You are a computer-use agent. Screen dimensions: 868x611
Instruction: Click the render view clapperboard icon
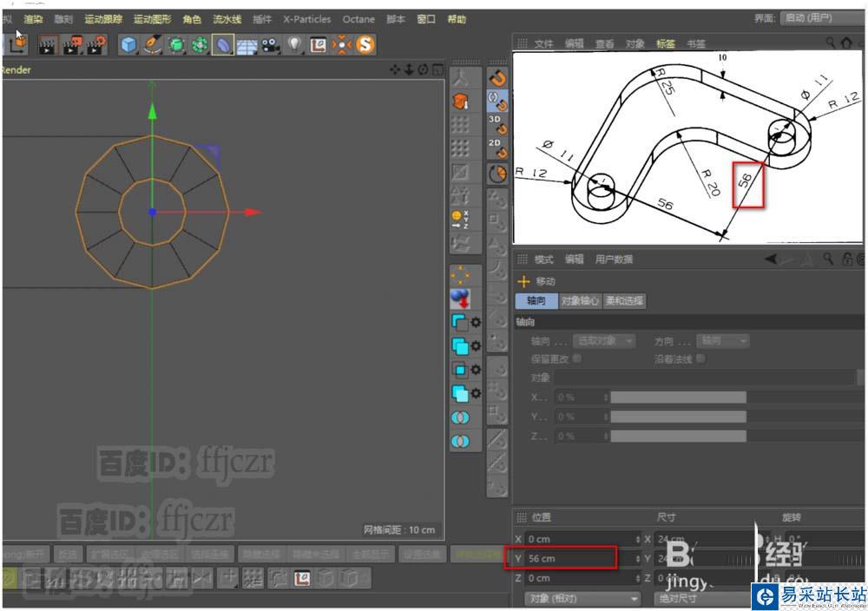(x=48, y=45)
